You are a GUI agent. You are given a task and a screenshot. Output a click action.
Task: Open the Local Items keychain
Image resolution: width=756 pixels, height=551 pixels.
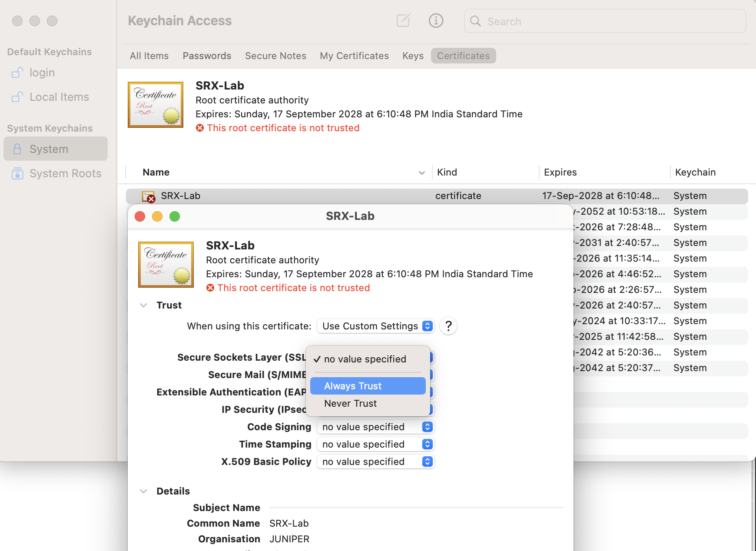[59, 97]
